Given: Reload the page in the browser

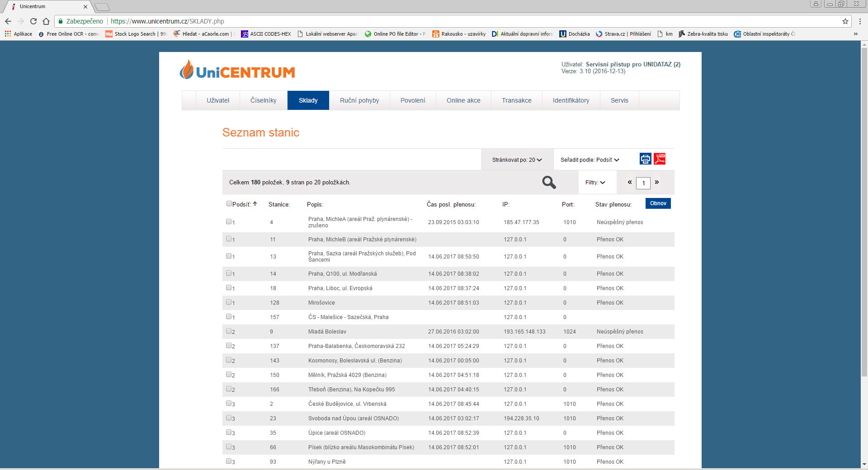Looking at the screenshot, I should [x=33, y=21].
